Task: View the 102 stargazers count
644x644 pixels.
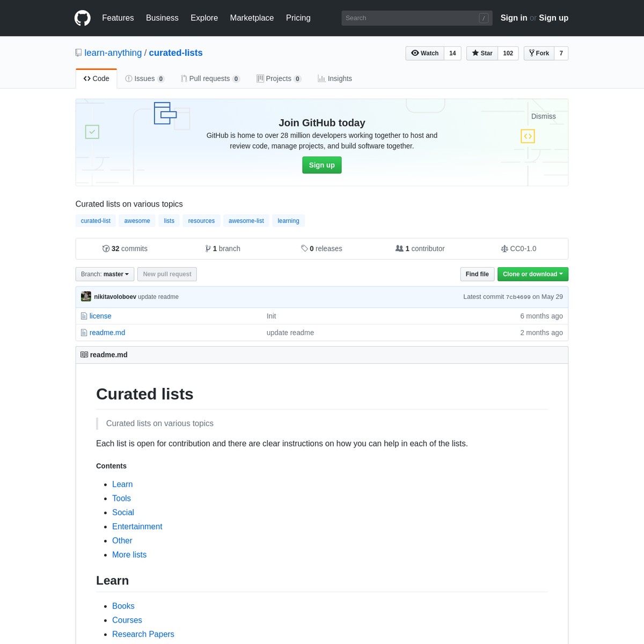Action: point(508,53)
